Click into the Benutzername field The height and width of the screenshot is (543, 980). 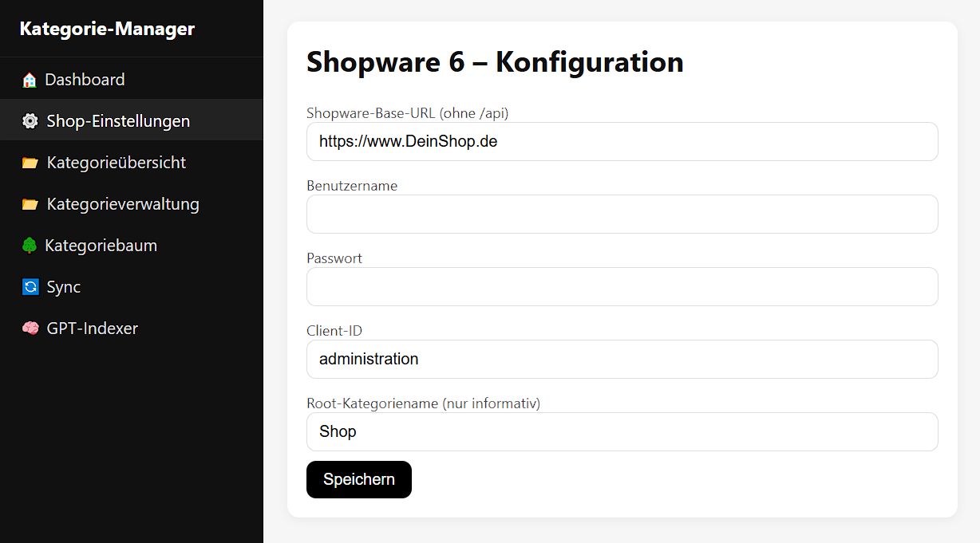622,214
